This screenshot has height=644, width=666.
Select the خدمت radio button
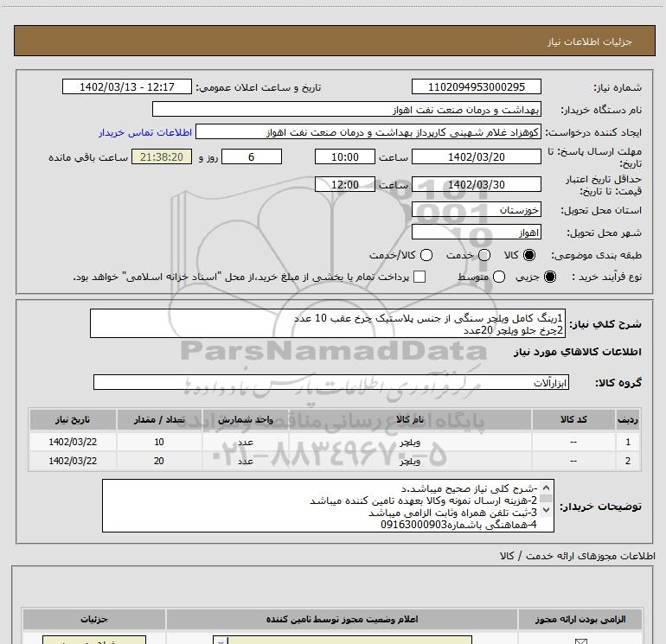click(484, 255)
